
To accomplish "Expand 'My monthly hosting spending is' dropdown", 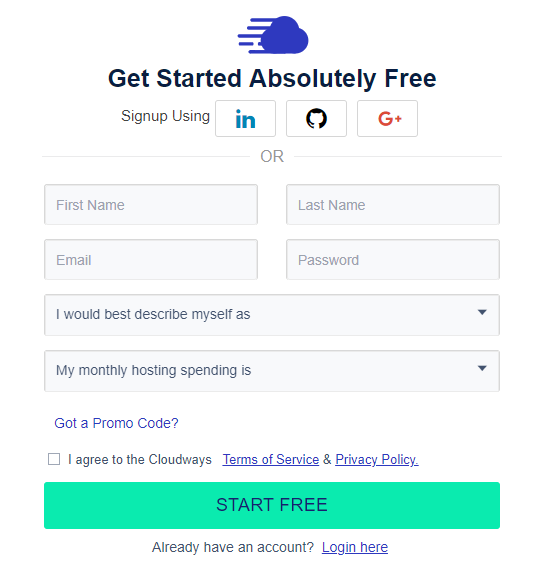I will click(272, 371).
